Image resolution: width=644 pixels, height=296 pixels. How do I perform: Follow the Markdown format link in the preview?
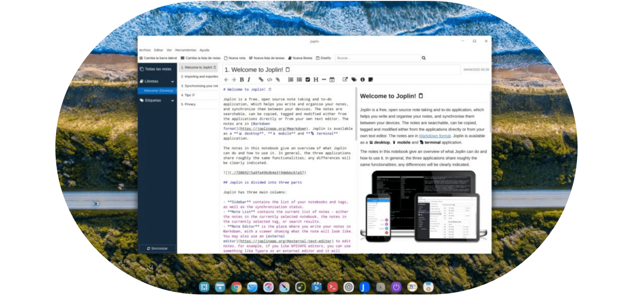pyautogui.click(x=435, y=136)
